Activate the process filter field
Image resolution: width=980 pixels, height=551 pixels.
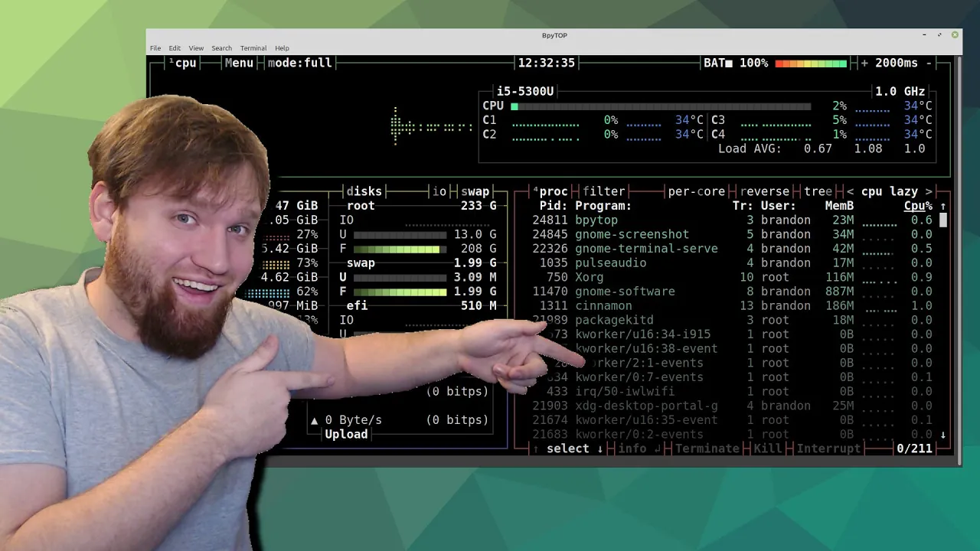point(604,191)
